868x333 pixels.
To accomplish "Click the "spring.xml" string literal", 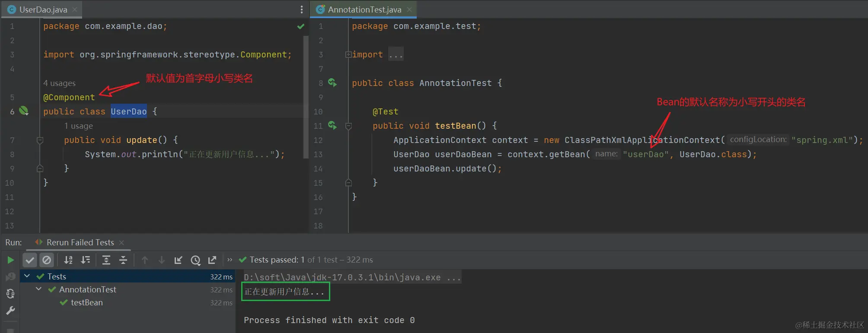I will click(x=822, y=140).
